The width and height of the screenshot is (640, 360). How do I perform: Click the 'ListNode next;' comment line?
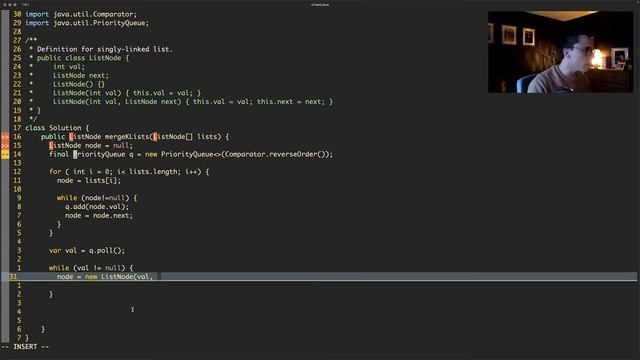click(x=81, y=76)
